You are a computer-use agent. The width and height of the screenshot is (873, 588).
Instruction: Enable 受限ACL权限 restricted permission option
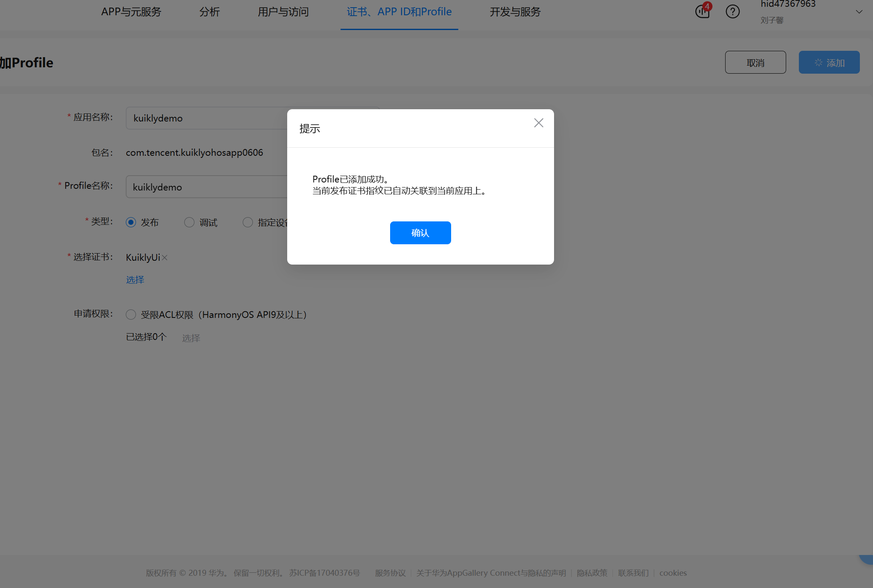130,315
